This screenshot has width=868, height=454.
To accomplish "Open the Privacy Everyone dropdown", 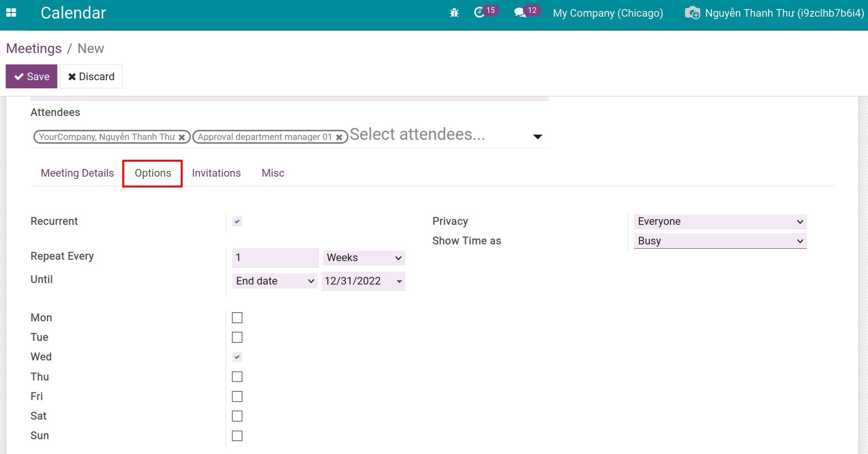I will (720, 222).
